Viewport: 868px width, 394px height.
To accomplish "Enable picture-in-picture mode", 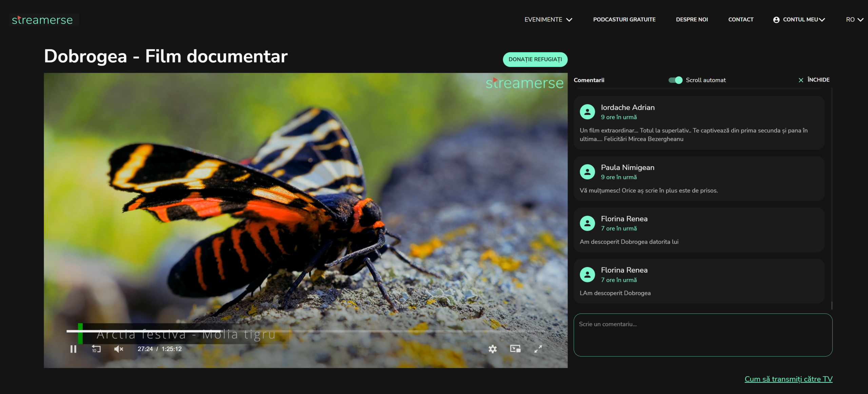I will (x=515, y=349).
